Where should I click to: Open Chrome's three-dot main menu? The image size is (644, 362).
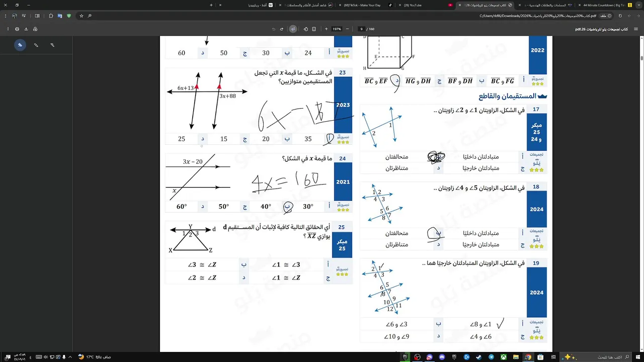tap(6, 16)
